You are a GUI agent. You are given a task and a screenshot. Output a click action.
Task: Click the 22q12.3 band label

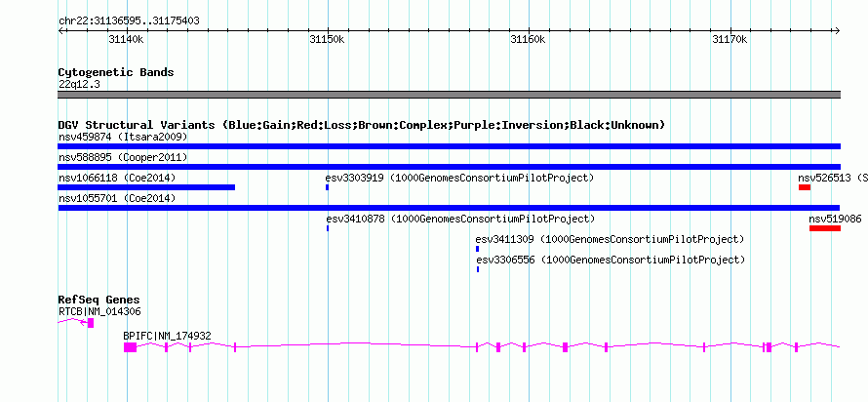click(x=79, y=85)
